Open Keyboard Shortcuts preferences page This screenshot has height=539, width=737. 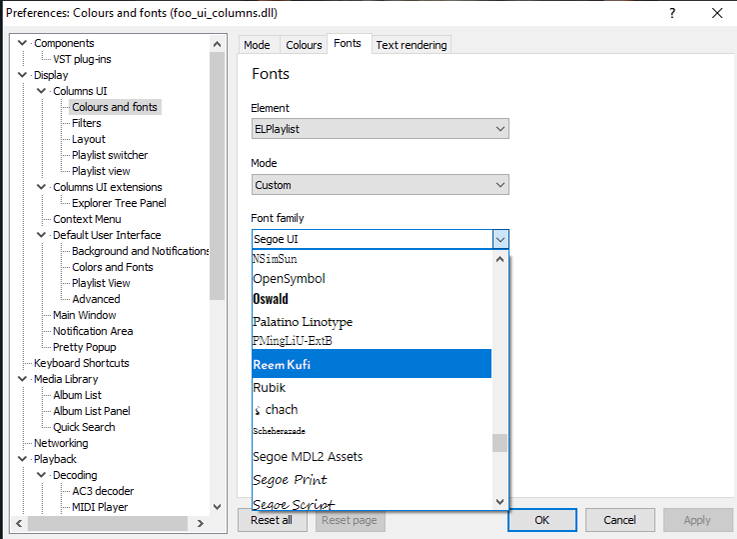tap(81, 363)
